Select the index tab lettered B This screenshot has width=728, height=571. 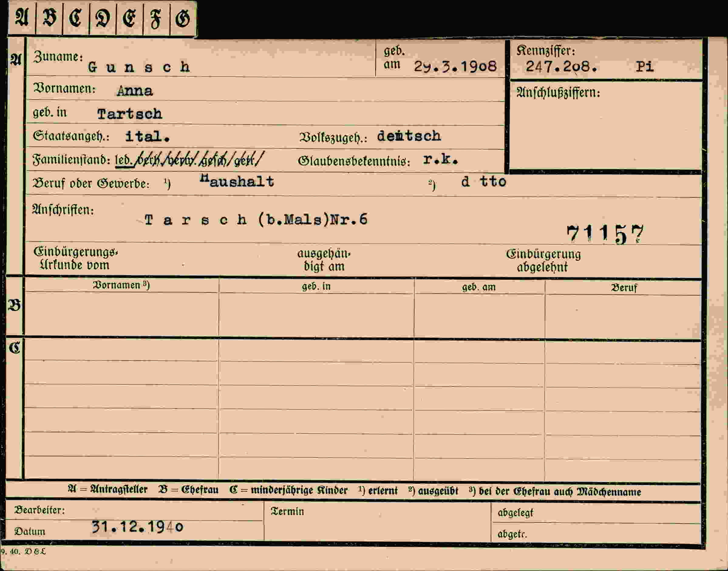coord(49,18)
